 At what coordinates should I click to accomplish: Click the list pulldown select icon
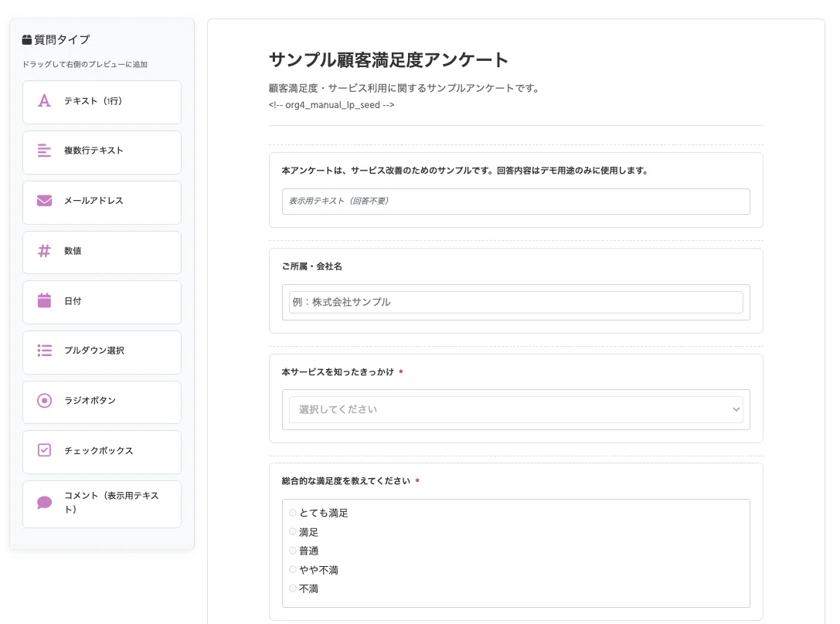pyautogui.click(x=45, y=351)
